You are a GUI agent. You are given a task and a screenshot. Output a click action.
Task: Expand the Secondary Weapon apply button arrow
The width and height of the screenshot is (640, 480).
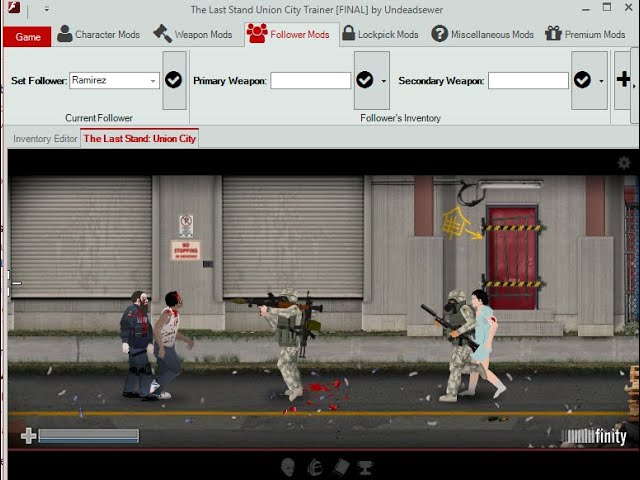point(601,81)
